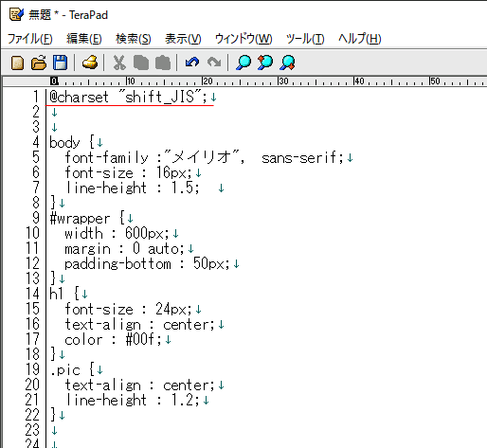Place the cursor in the @charset line

pyautogui.click(x=128, y=97)
